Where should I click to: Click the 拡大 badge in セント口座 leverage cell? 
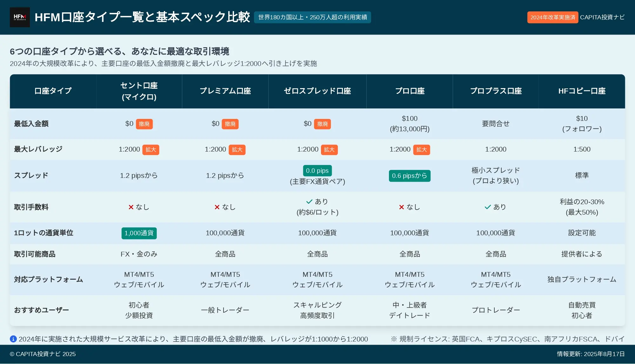151,150
